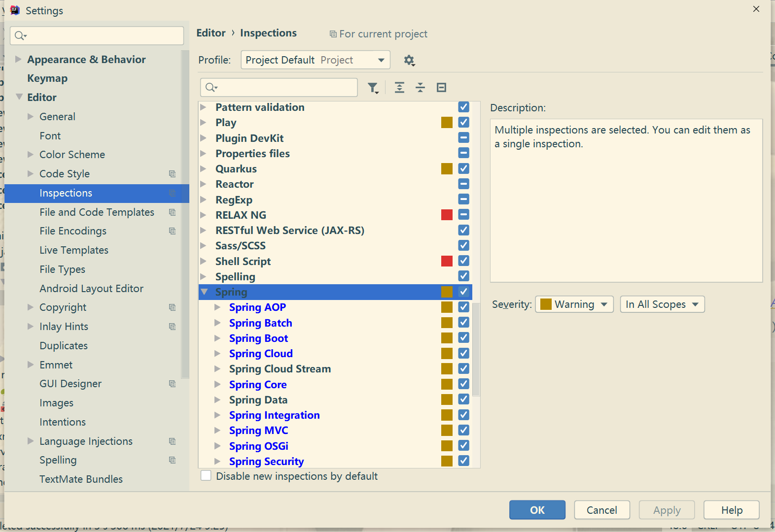The height and width of the screenshot is (532, 775).
Task: Click the Expand All inspections icon
Action: (x=399, y=88)
